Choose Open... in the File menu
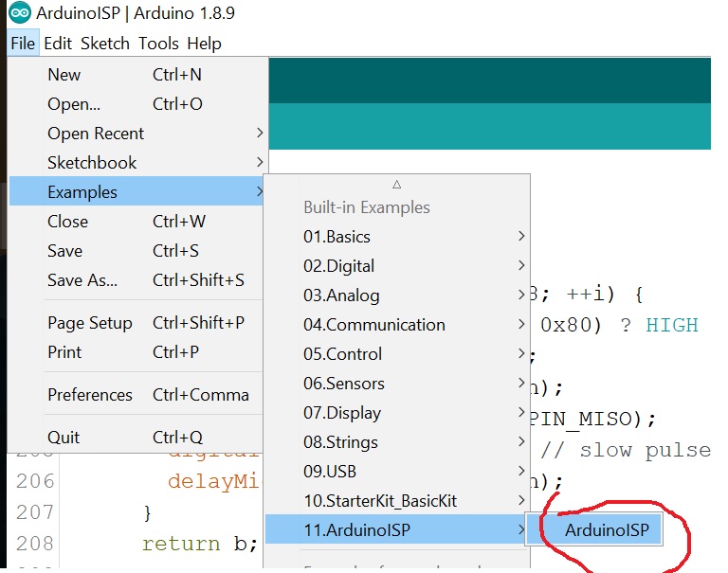Viewport: 728px width, 573px height. (x=73, y=104)
